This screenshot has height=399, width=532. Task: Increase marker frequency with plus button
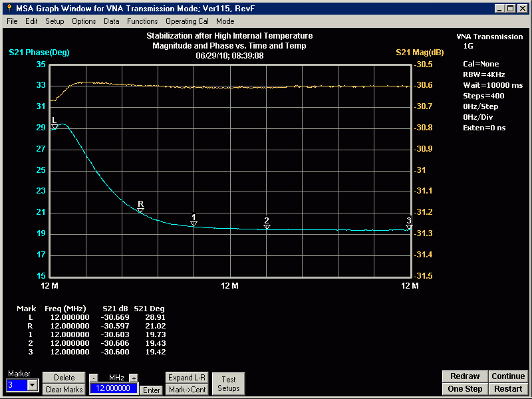(134, 378)
